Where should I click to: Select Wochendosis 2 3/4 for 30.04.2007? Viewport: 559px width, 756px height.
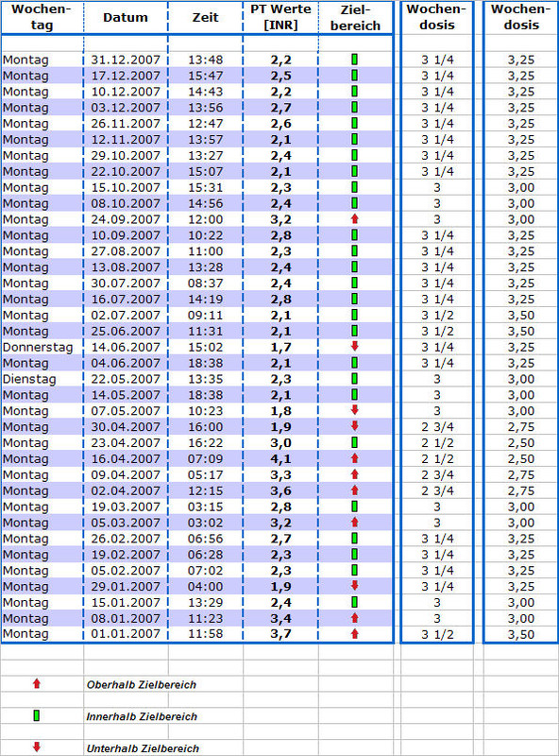[x=437, y=427]
